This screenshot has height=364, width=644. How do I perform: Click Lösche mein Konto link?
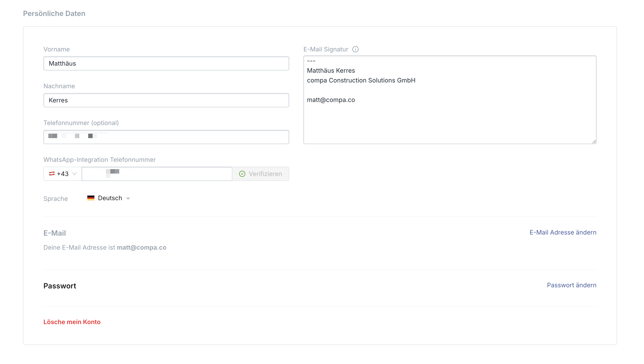tap(72, 322)
